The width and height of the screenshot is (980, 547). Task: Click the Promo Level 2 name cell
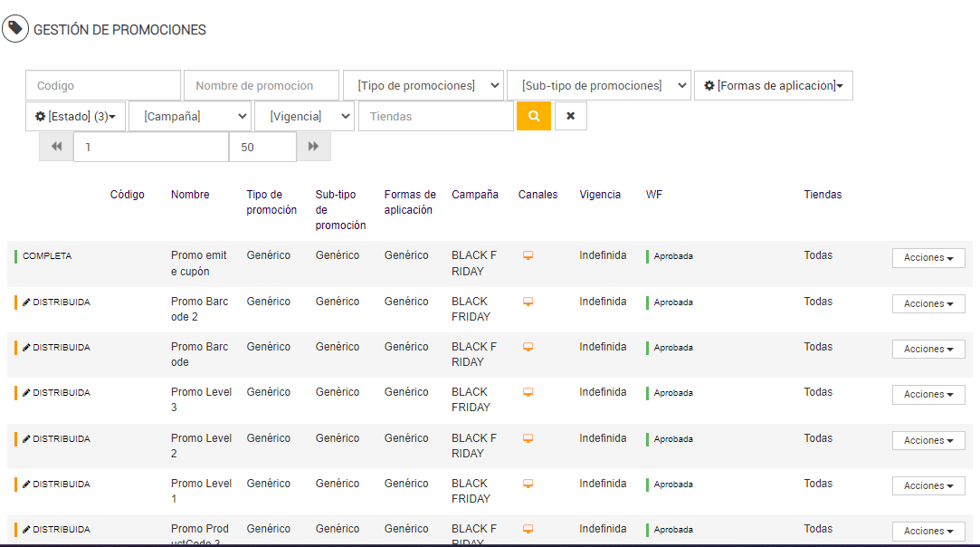pos(201,446)
